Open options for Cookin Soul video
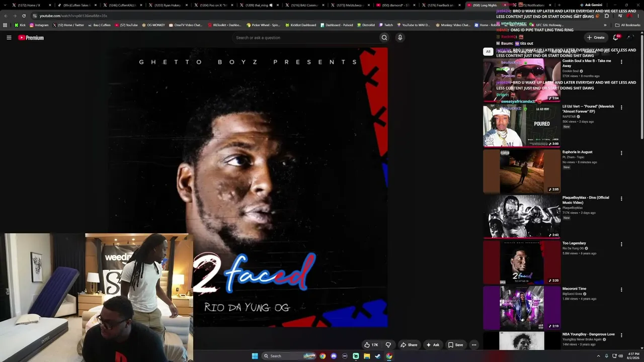 coord(621,62)
